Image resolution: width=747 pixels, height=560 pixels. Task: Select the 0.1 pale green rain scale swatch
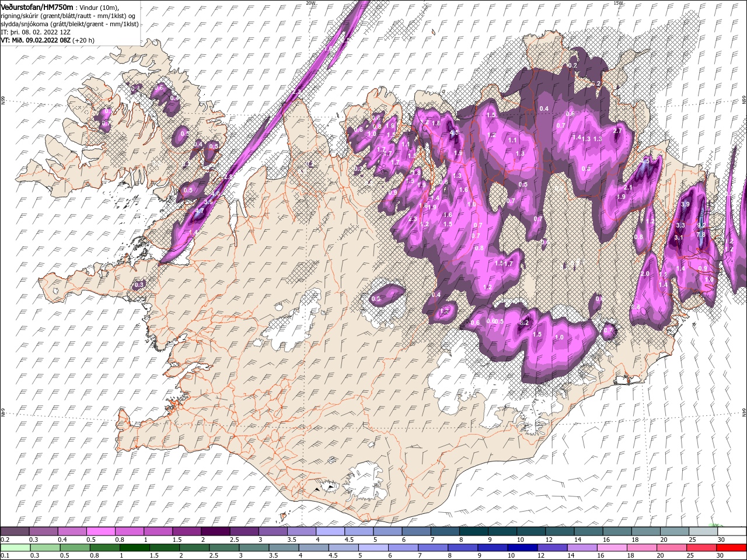(16, 547)
